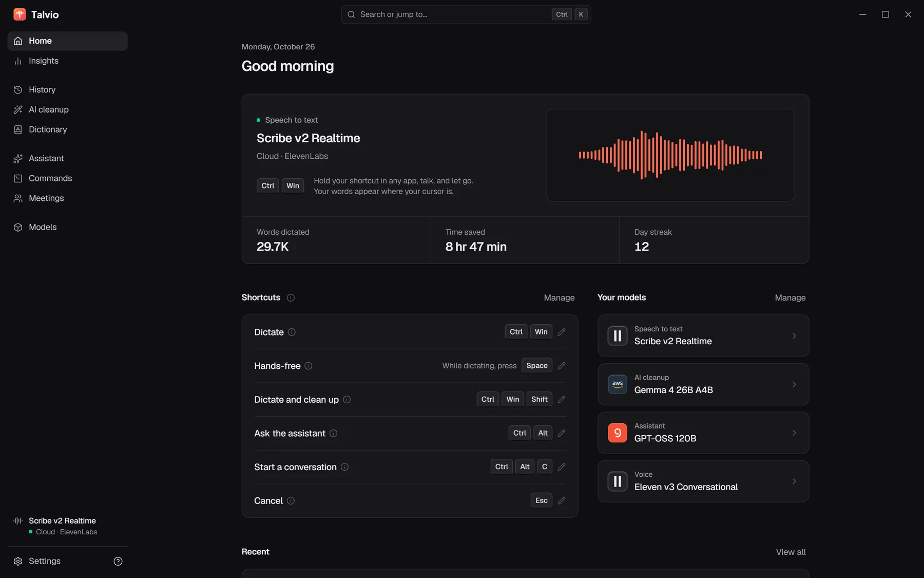Open Models in the sidebar
924x578 pixels.
(67, 227)
